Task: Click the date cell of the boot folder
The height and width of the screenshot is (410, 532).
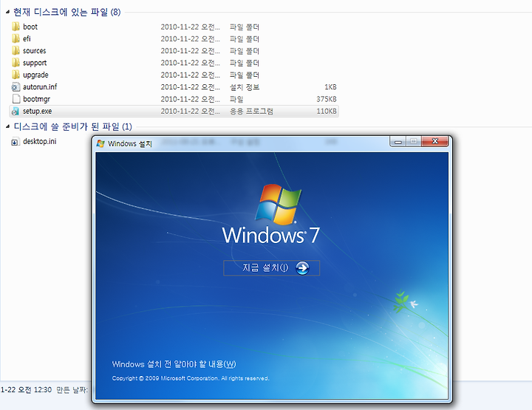Action: 190,27
